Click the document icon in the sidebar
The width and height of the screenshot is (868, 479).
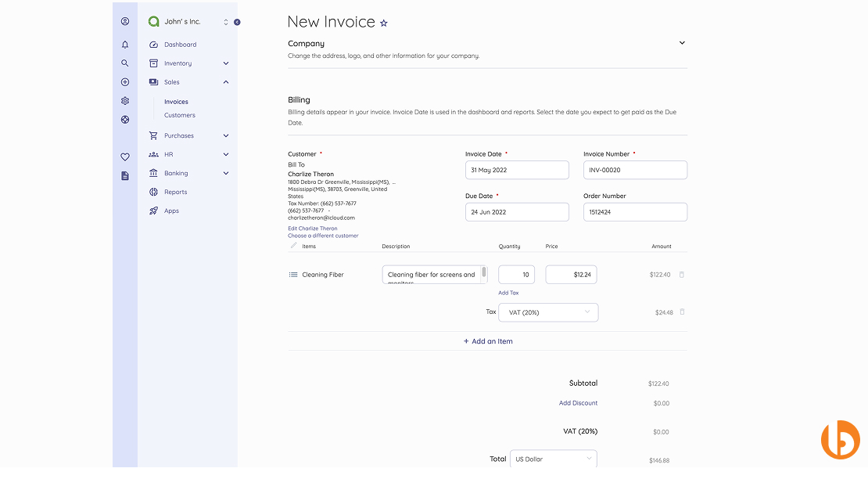pos(125,176)
